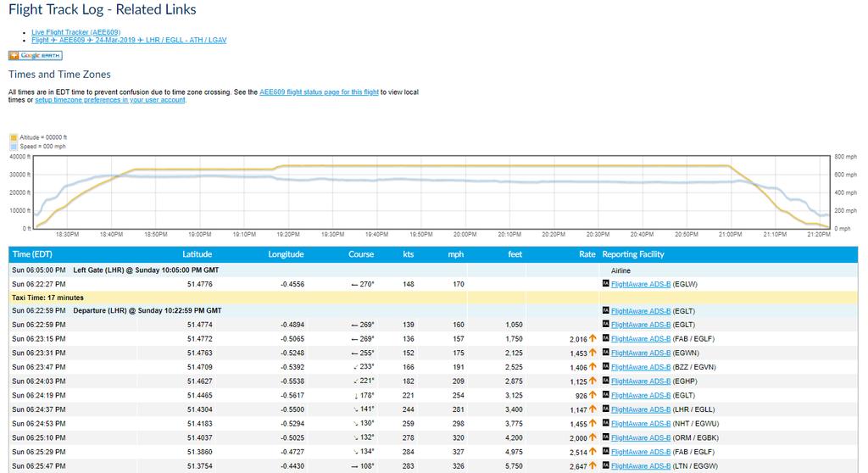Click longitude cell -0.5617
This screenshot has width=868, height=473.
(292, 396)
